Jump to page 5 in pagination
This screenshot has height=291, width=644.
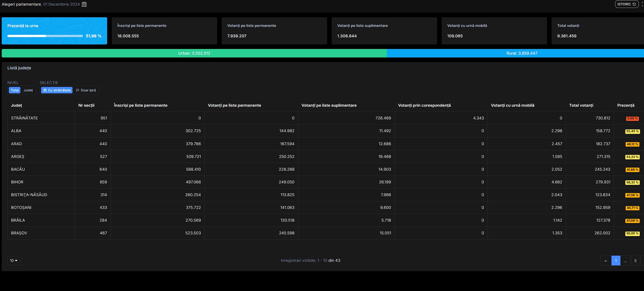(x=635, y=261)
